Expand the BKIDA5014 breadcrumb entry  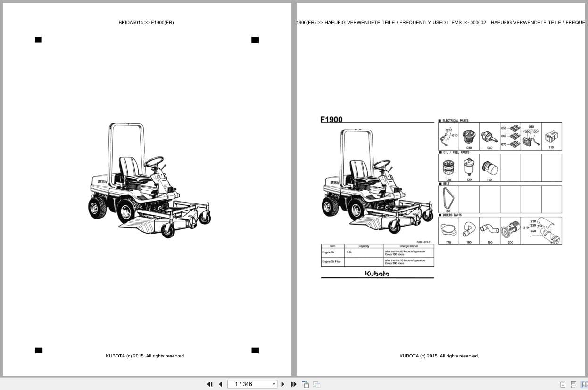(x=131, y=22)
